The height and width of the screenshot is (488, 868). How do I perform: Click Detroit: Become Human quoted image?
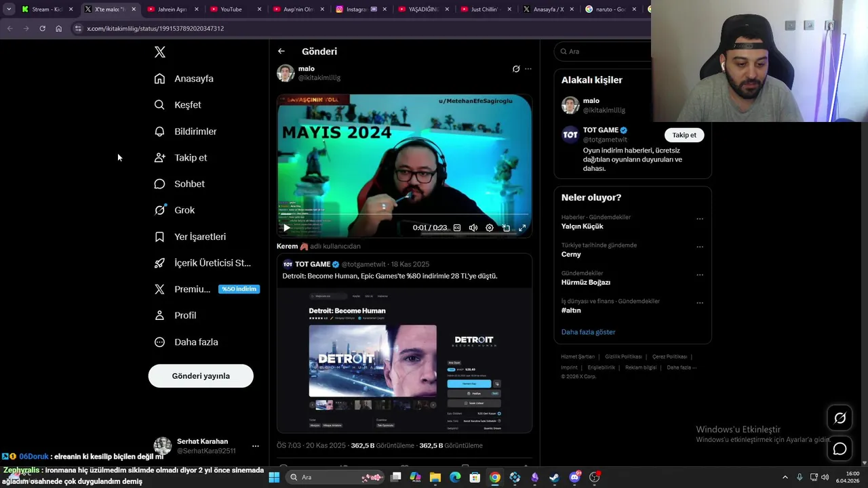(404, 360)
